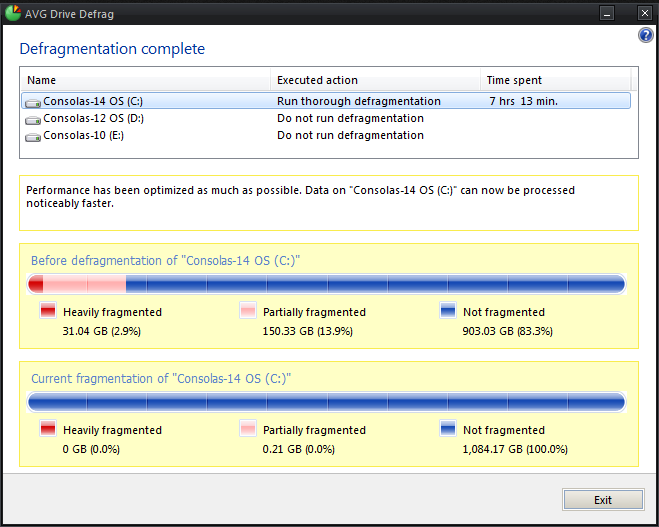The image size is (659, 527).
Task: Select the Consolas-12 OS (D:) drive icon
Action: pos(33,120)
